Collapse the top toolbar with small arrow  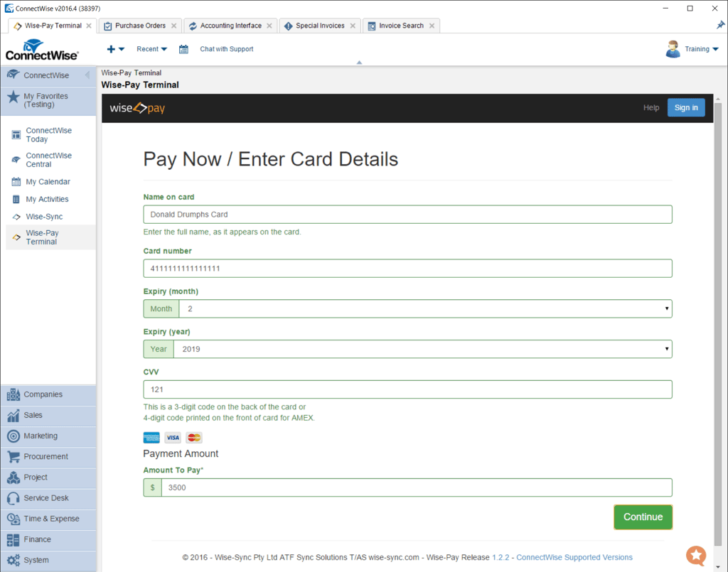[x=359, y=62]
